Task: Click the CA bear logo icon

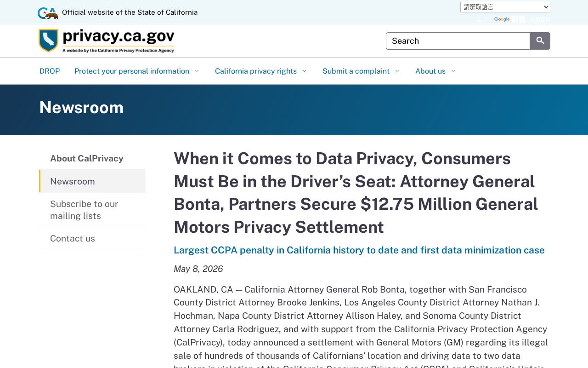Action: point(48,13)
